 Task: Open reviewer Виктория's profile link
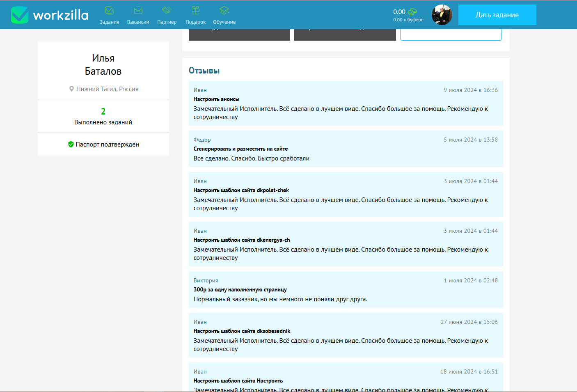pyautogui.click(x=206, y=281)
